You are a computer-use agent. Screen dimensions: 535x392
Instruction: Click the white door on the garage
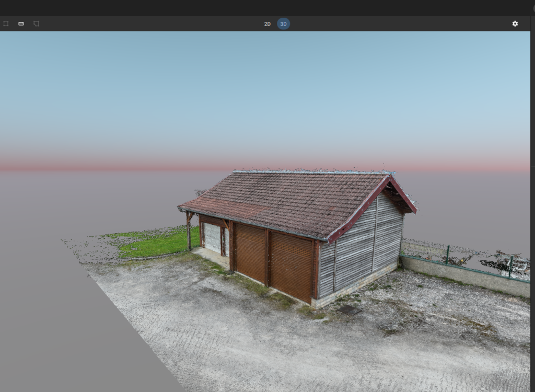pyautogui.click(x=212, y=238)
